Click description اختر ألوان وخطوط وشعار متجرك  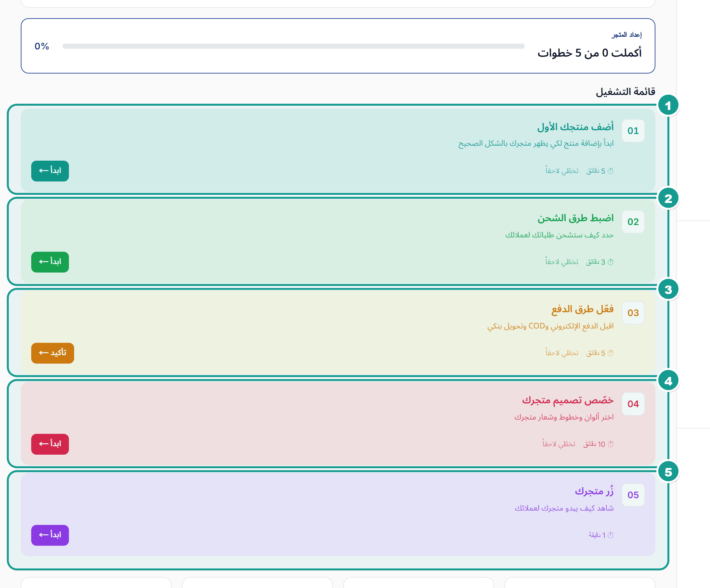564,417
